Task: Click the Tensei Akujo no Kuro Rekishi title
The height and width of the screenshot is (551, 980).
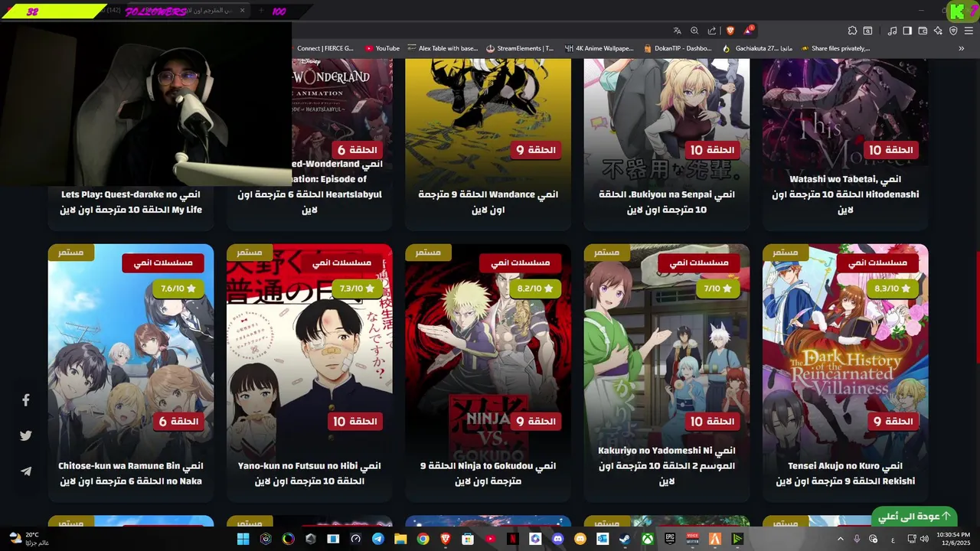Action: [x=845, y=474]
